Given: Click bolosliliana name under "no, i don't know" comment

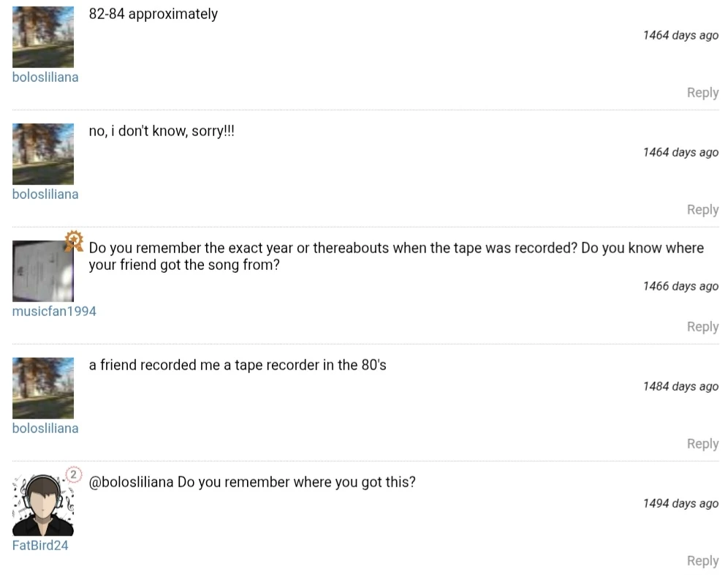Looking at the screenshot, I should point(45,195).
